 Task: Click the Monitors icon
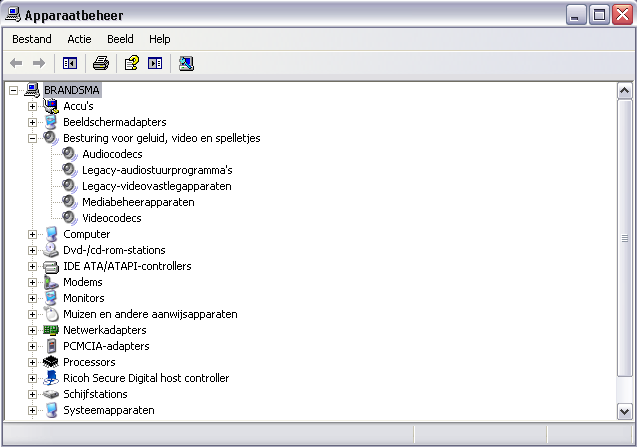click(51, 298)
